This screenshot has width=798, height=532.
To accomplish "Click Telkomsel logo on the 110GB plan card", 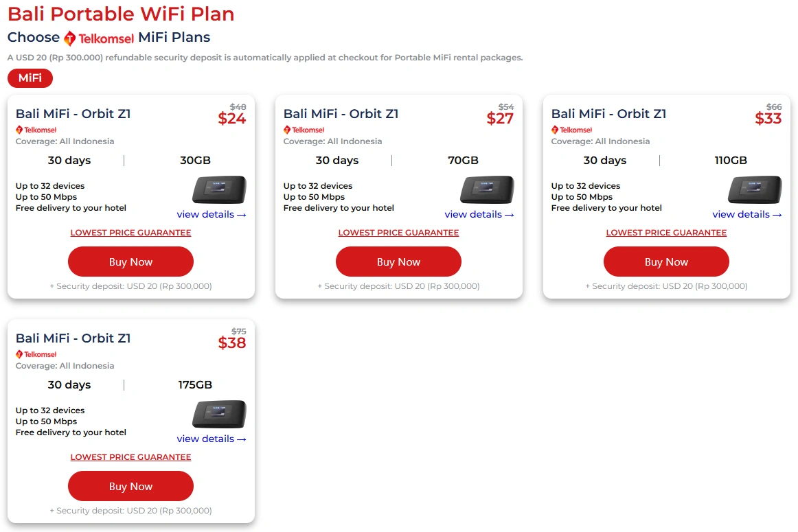I will click(x=572, y=130).
